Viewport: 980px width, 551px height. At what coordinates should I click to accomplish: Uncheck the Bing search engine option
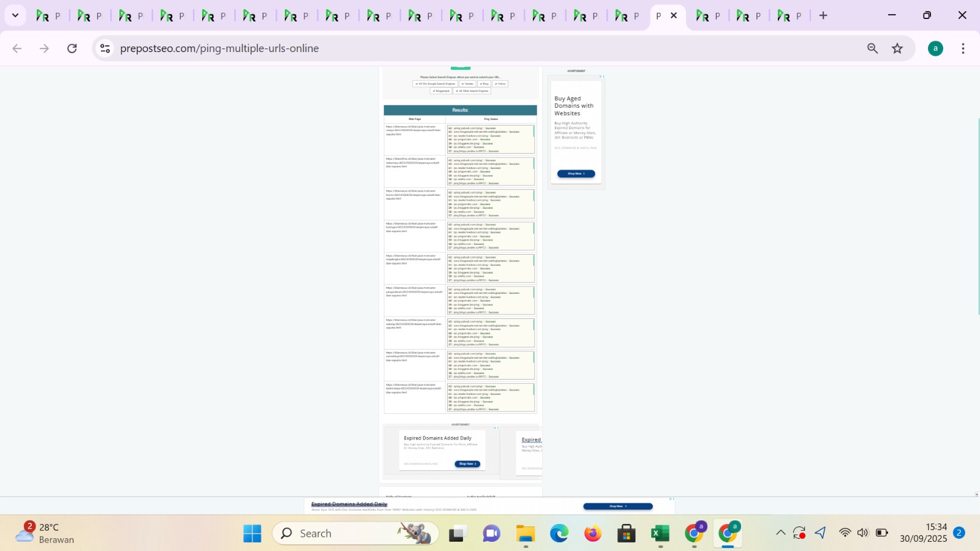484,84
